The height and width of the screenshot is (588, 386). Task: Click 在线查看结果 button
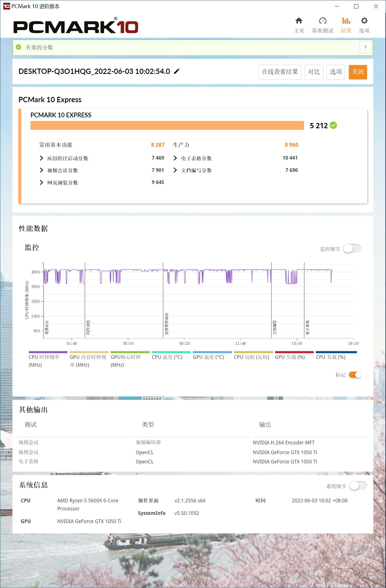click(280, 72)
